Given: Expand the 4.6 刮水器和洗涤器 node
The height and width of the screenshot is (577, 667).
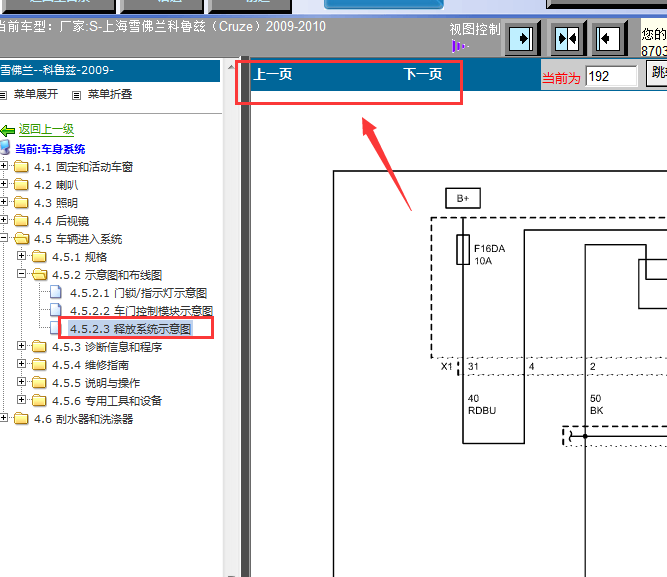Looking at the screenshot, I should pyautogui.click(x=3, y=417).
